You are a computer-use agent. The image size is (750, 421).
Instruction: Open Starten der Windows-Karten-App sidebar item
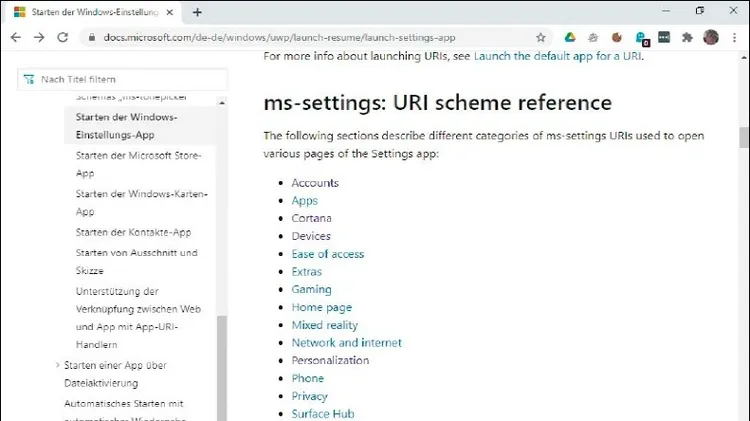coord(142,202)
